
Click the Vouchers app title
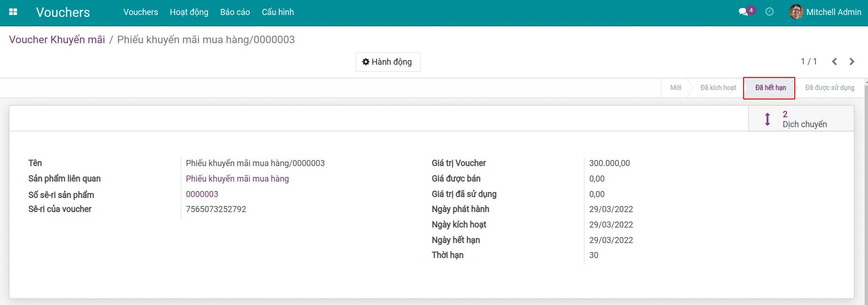coord(63,12)
